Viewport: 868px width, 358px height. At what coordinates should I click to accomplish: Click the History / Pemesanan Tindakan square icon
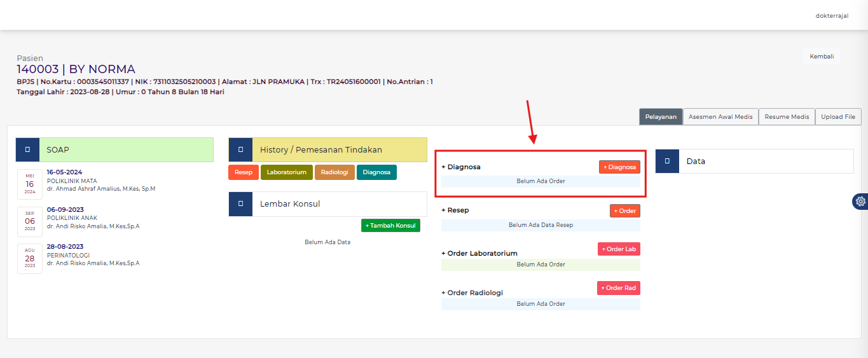click(x=240, y=150)
